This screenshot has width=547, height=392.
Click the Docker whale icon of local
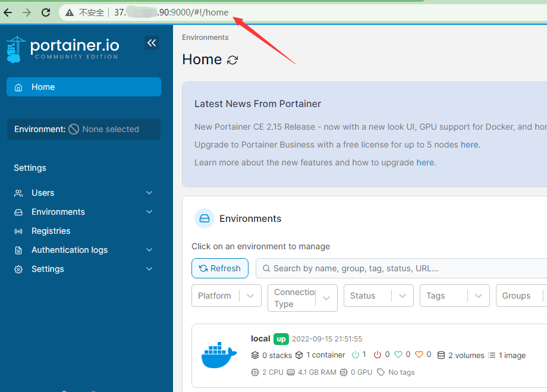(219, 355)
